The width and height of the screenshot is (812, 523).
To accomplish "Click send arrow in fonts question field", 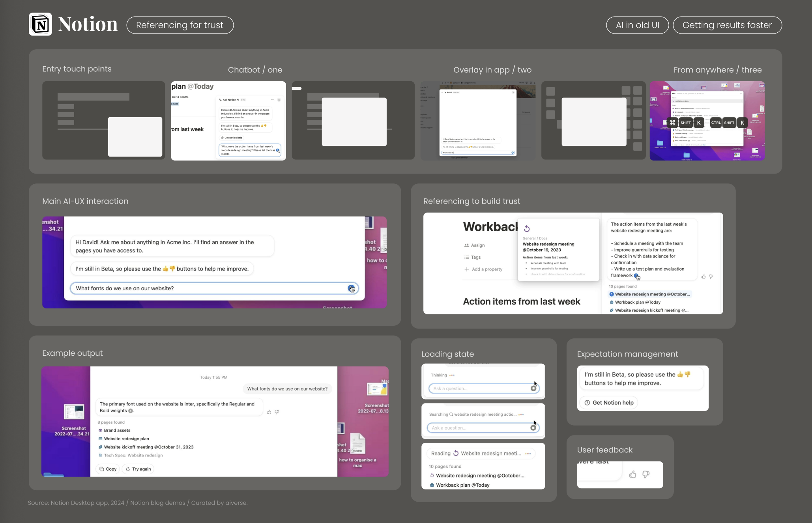I will coord(351,288).
